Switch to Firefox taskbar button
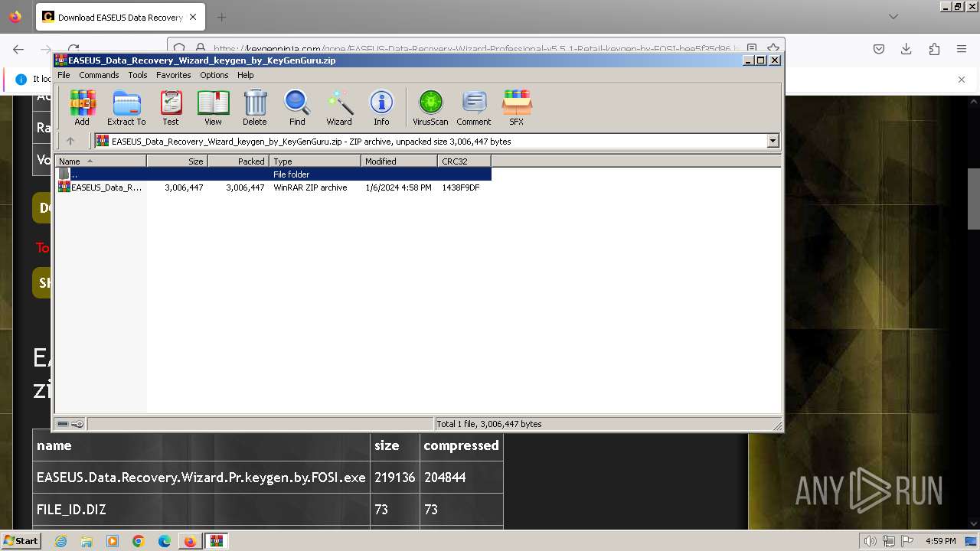980x551 pixels. pos(190,541)
